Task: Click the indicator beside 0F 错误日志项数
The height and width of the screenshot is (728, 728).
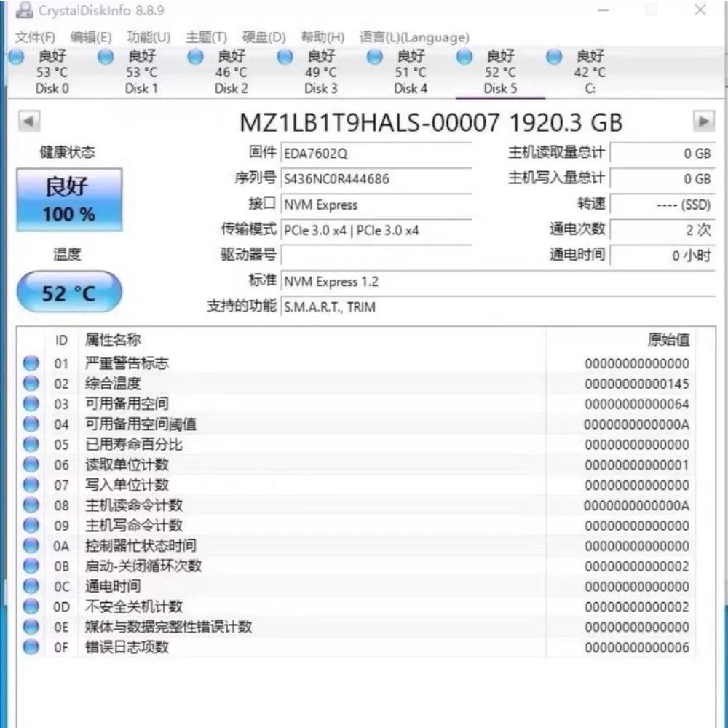Action: coord(31,646)
